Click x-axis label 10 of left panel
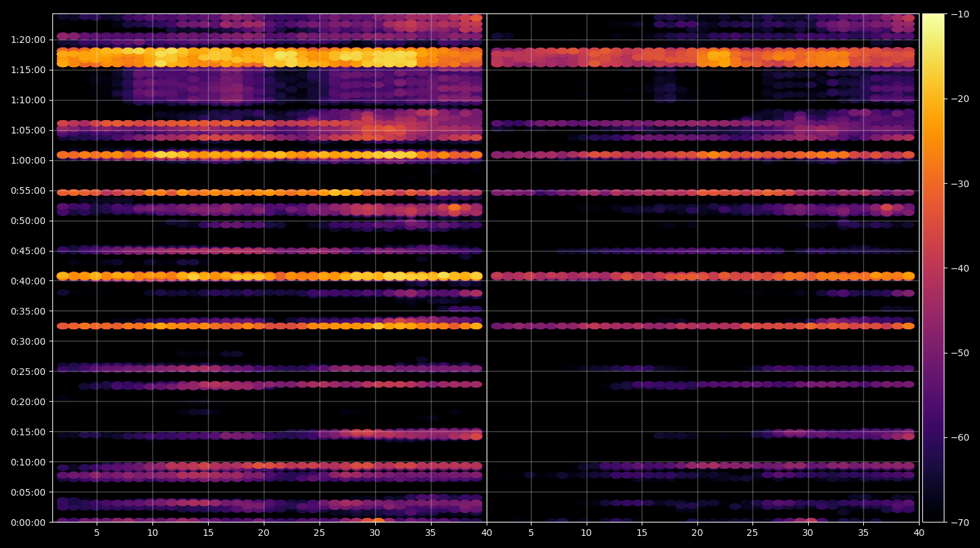980x548 pixels. (x=152, y=533)
